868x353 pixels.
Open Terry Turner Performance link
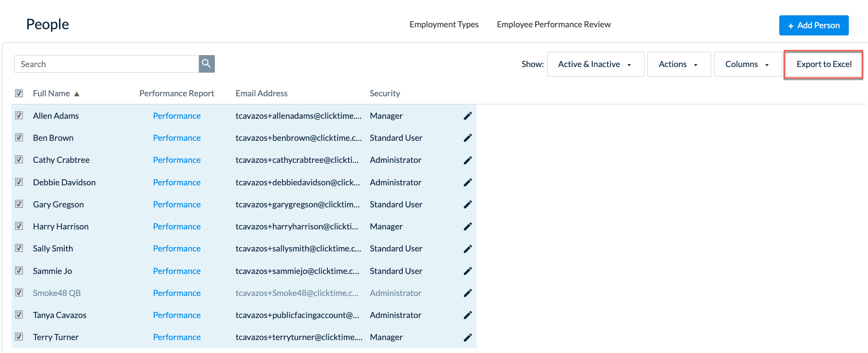click(177, 337)
